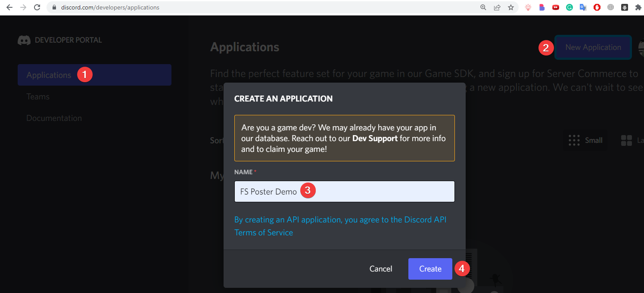The width and height of the screenshot is (644, 293).
Task: Focus the NAME field containing FS Poster Demo
Action: pos(344,191)
